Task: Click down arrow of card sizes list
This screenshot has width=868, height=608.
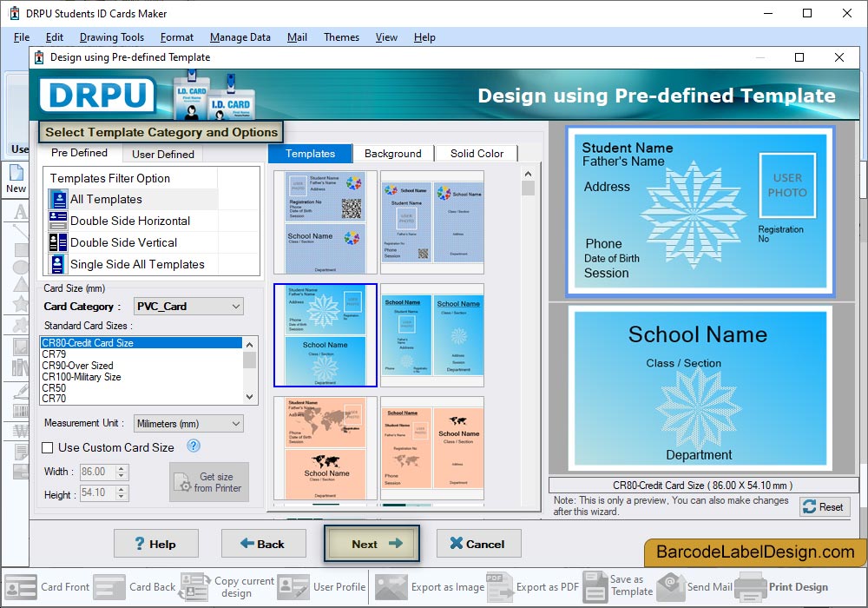Action: pyautogui.click(x=250, y=397)
